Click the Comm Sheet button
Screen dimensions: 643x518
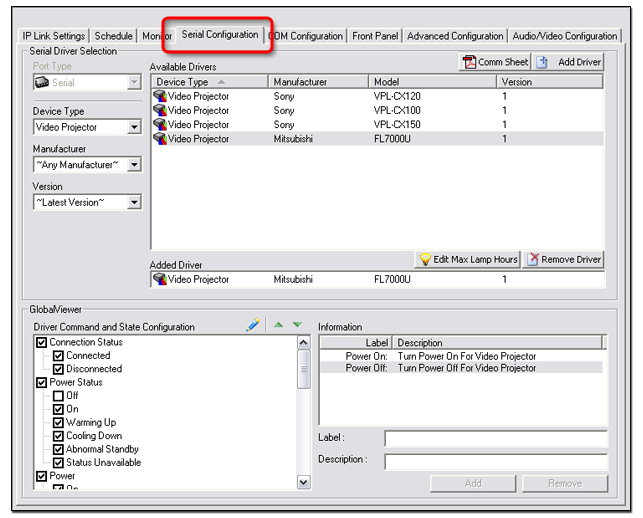[495, 62]
